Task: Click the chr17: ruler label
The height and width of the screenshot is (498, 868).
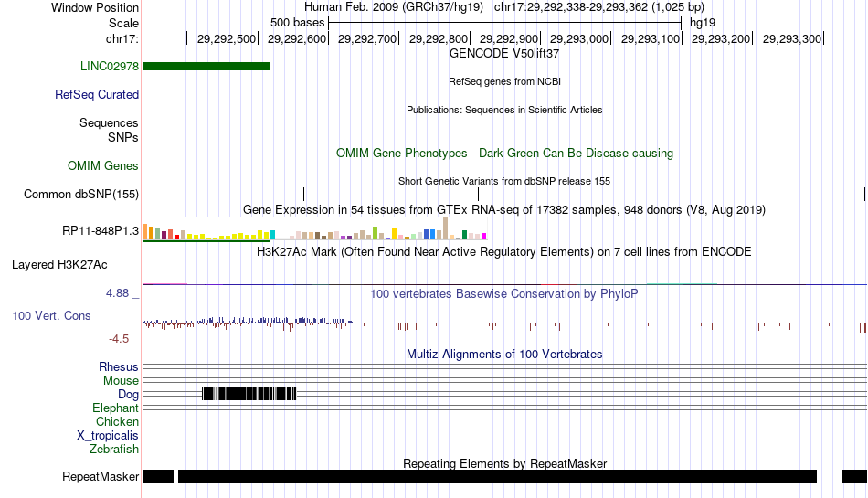Action: [122, 39]
